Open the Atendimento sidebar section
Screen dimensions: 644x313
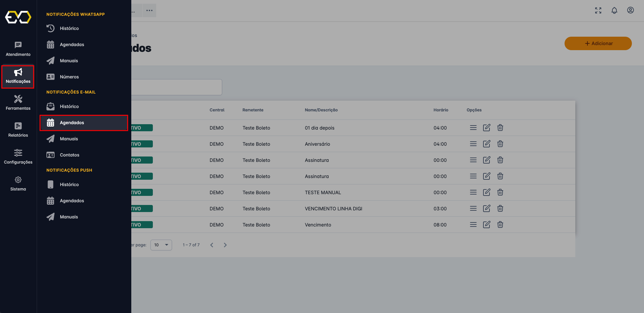pyautogui.click(x=18, y=49)
